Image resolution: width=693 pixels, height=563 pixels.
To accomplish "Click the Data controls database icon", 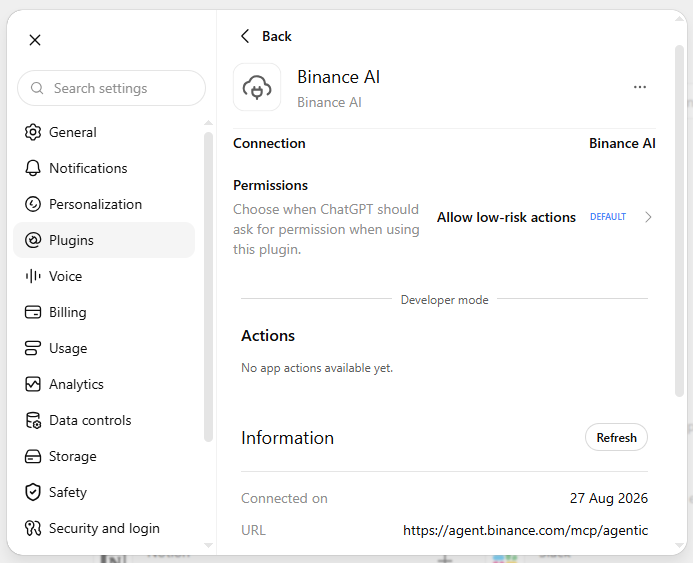I will tap(33, 420).
